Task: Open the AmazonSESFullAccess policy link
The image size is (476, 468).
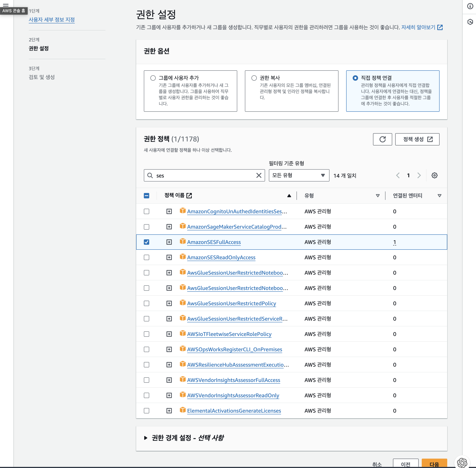Action: point(214,242)
